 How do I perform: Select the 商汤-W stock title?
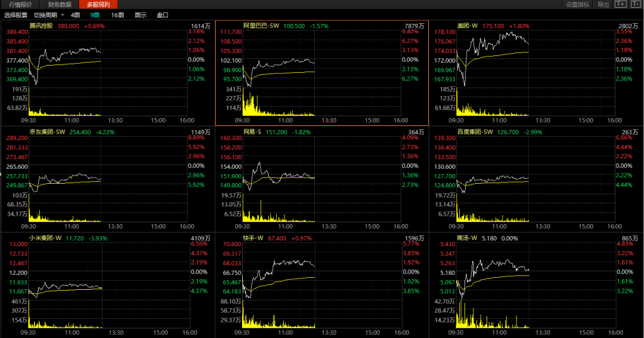click(467, 238)
